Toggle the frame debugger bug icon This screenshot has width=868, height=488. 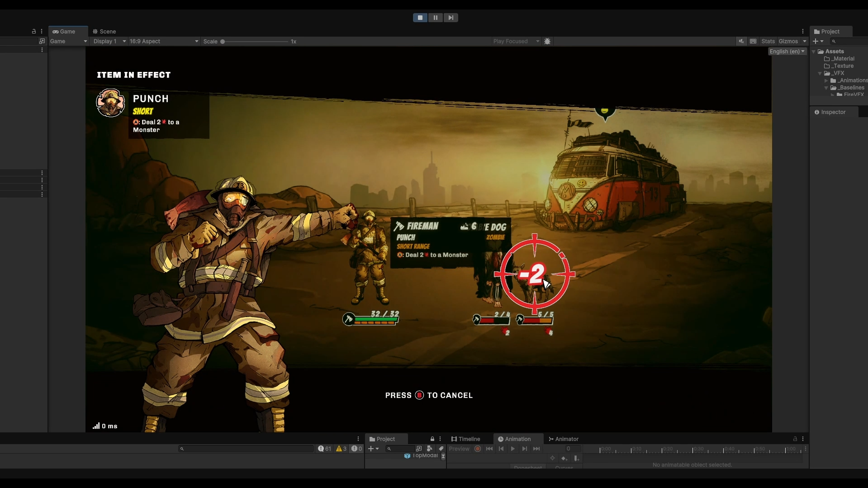(547, 41)
